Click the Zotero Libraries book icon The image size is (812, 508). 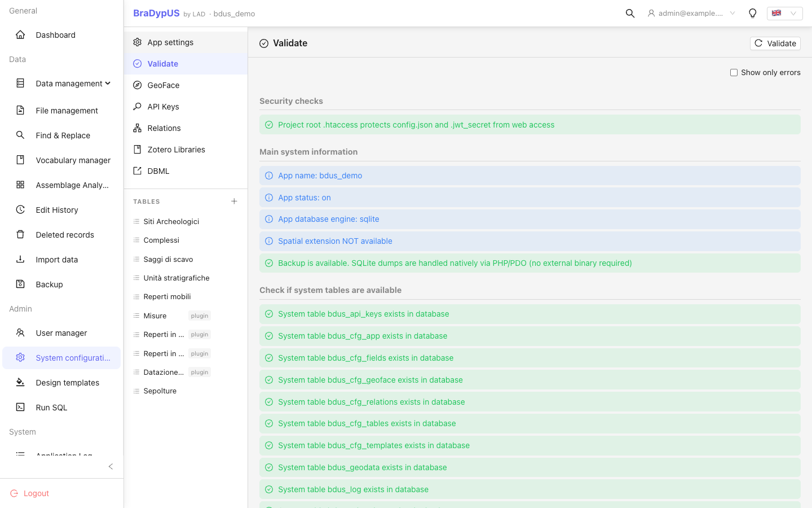(138, 150)
